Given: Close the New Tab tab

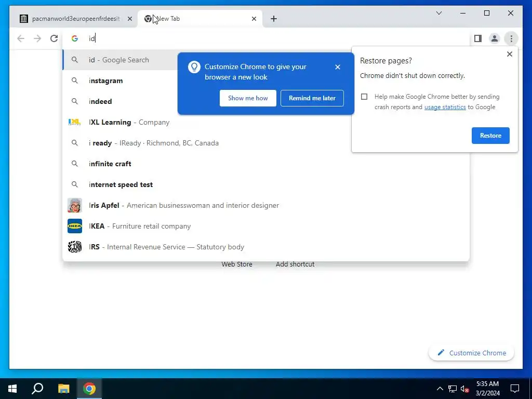Looking at the screenshot, I should click(254, 19).
